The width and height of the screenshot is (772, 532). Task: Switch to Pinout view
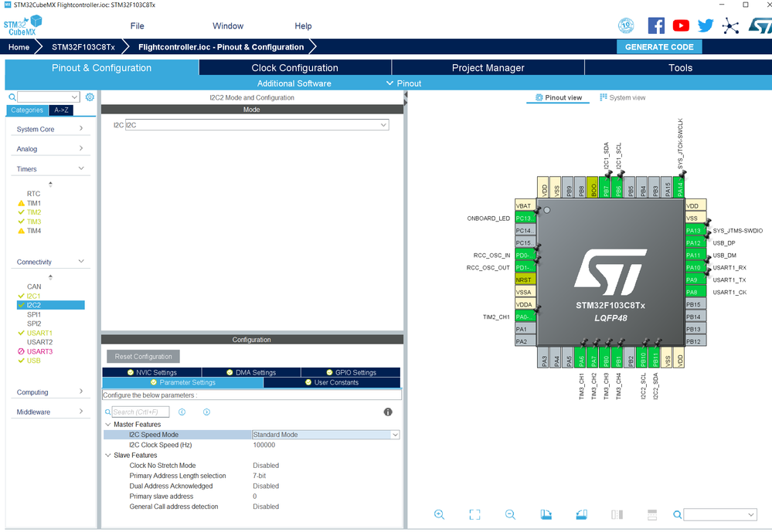pos(558,97)
